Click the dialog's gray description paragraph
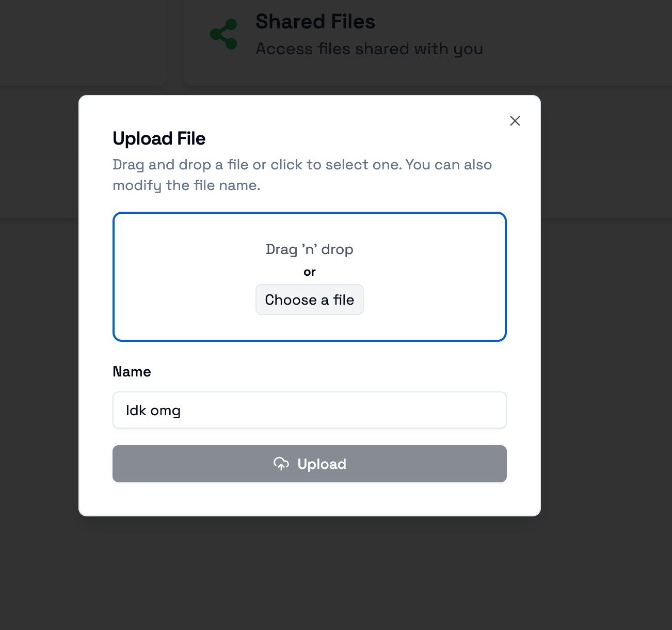 (302, 175)
